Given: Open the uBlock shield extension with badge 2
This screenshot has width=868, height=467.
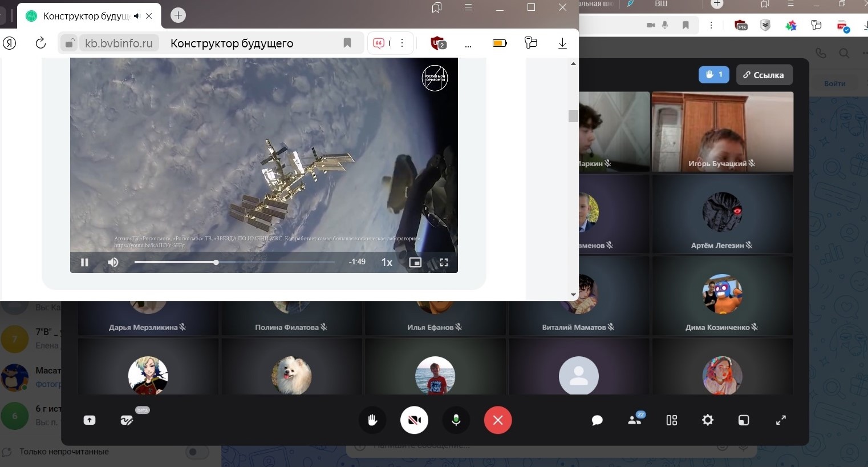Looking at the screenshot, I should pos(438,43).
